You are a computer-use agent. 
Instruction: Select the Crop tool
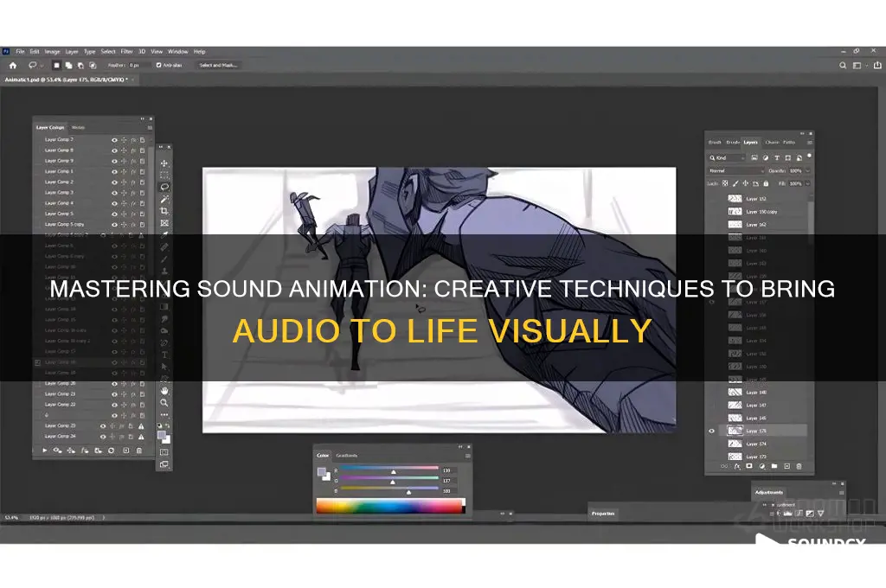point(164,211)
